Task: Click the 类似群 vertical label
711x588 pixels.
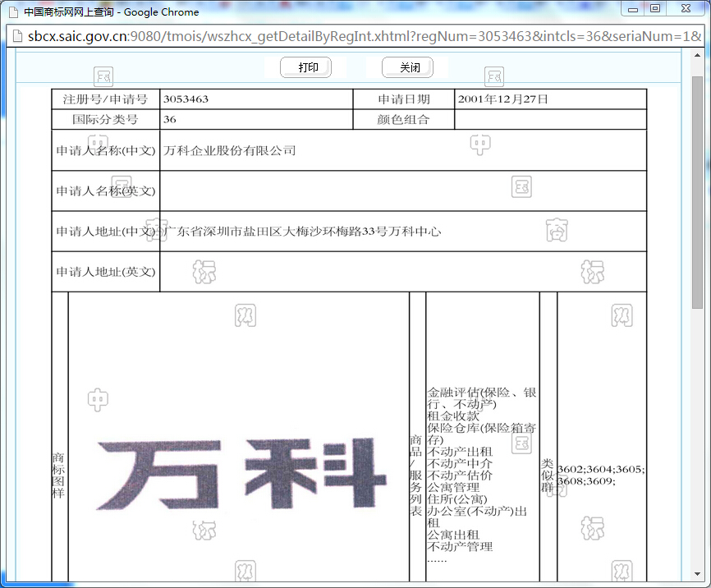Action: click(548, 475)
